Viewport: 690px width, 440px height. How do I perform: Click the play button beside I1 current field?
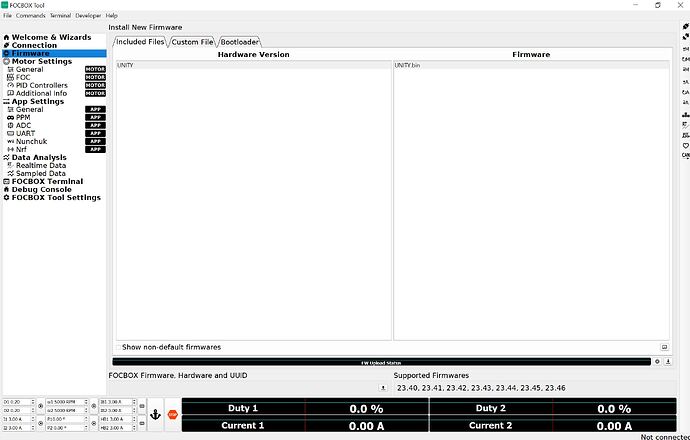click(40, 423)
